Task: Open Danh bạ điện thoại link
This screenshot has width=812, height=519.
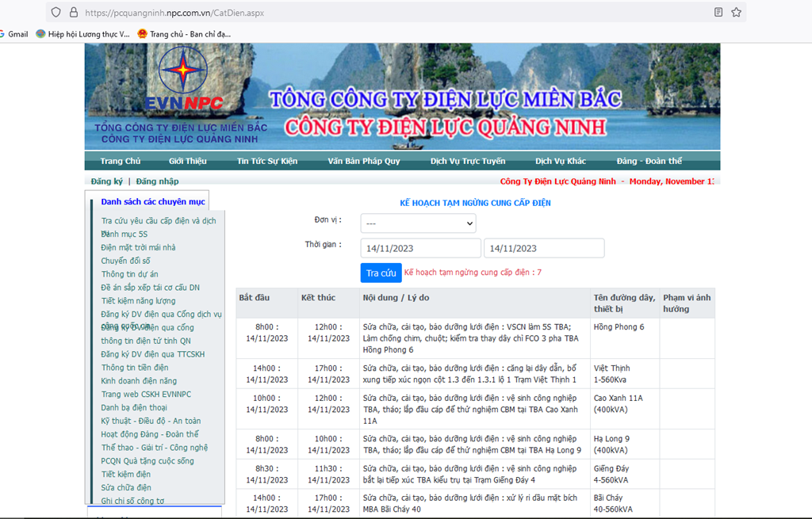Action: click(134, 408)
